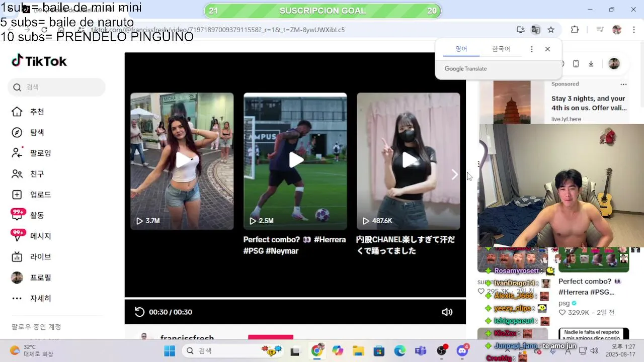644x362 pixels.
Task: Select the 한국어 tab in Google Translate
Action: click(x=501, y=49)
